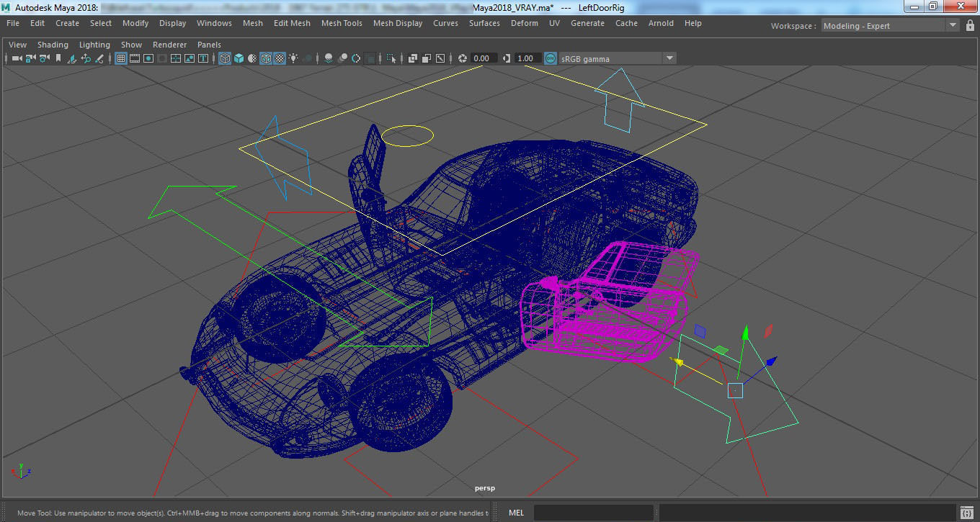Open the Edit menu
The height and width of the screenshot is (522, 980).
(x=37, y=23)
